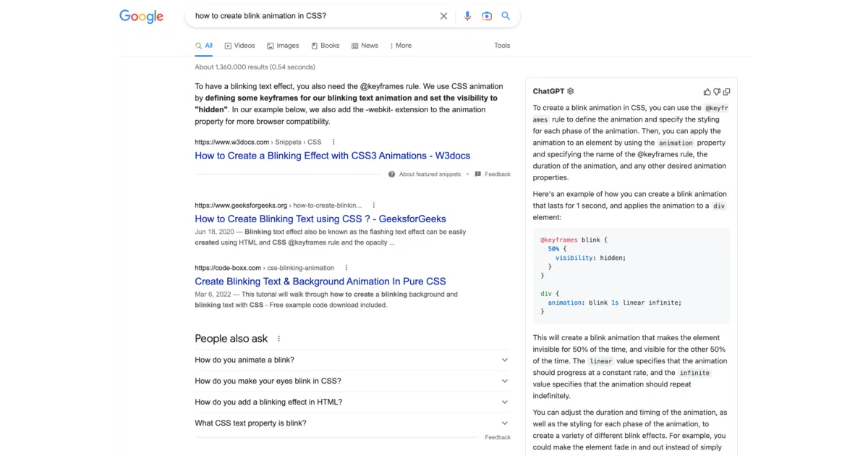Open ChatGPT panel settings gear
Image resolution: width=868 pixels, height=456 pixels.
click(571, 91)
